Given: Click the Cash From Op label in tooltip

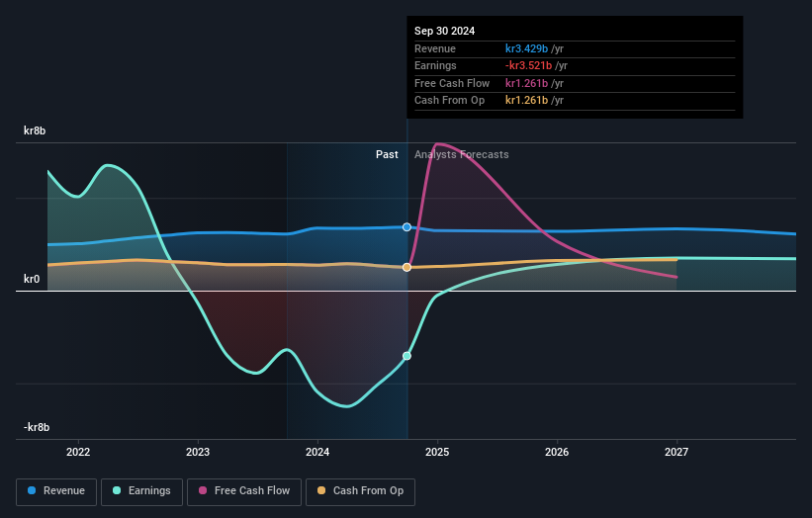Looking at the screenshot, I should 449,101.
